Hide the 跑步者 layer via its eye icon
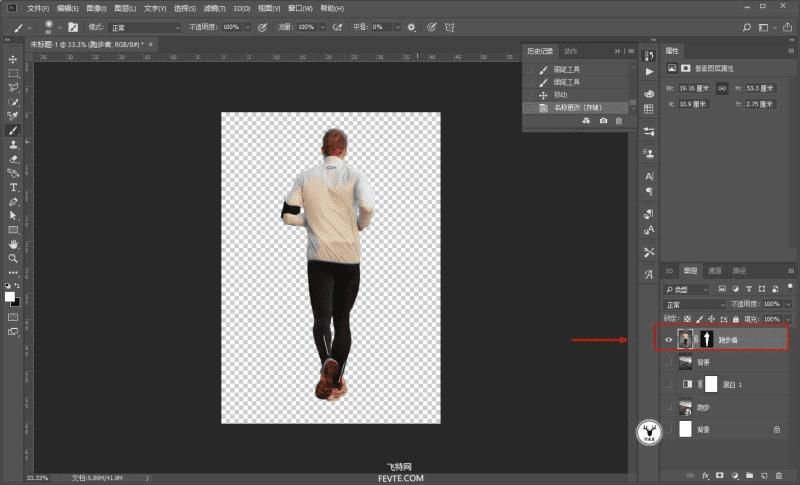This screenshot has height=485, width=800. pos(669,340)
